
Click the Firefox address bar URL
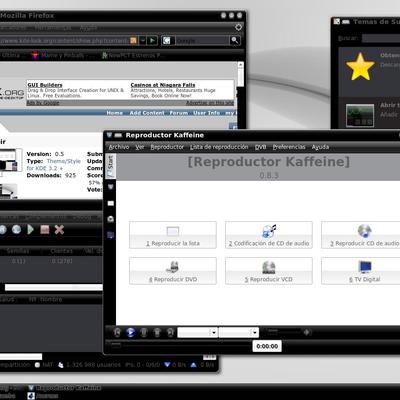63,40
